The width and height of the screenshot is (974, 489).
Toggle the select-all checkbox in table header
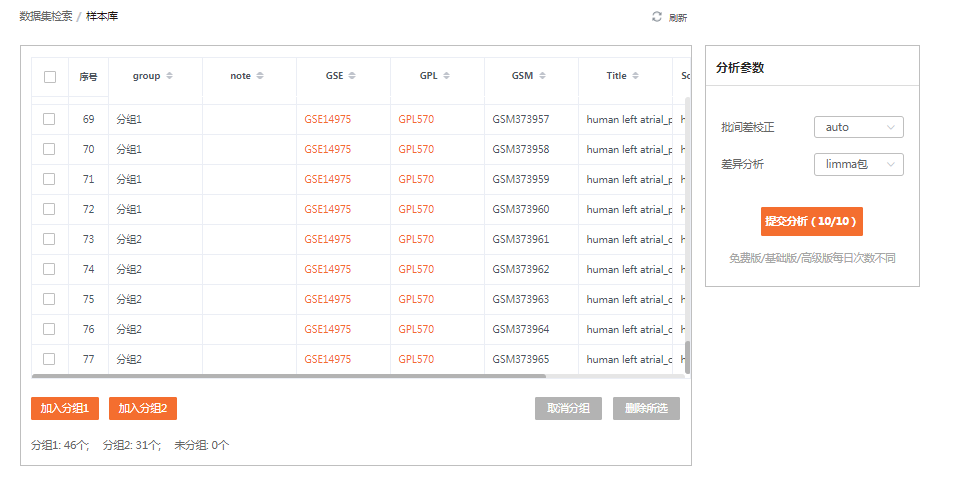(x=50, y=77)
